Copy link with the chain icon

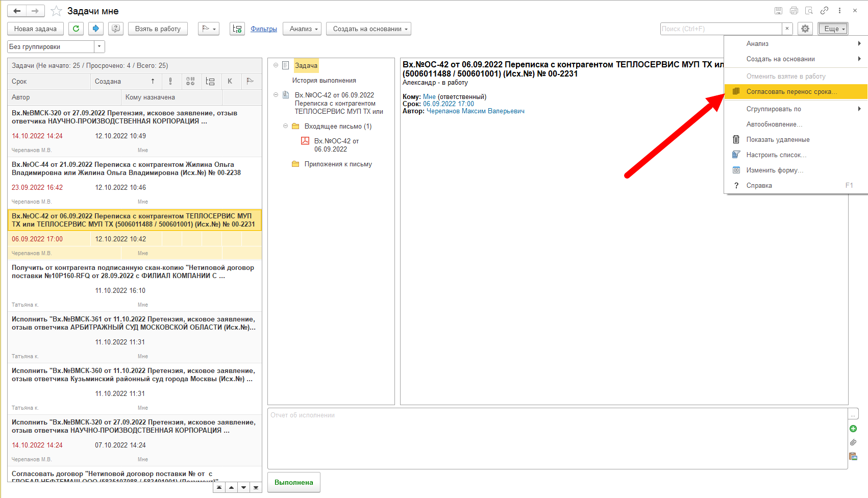(x=824, y=11)
